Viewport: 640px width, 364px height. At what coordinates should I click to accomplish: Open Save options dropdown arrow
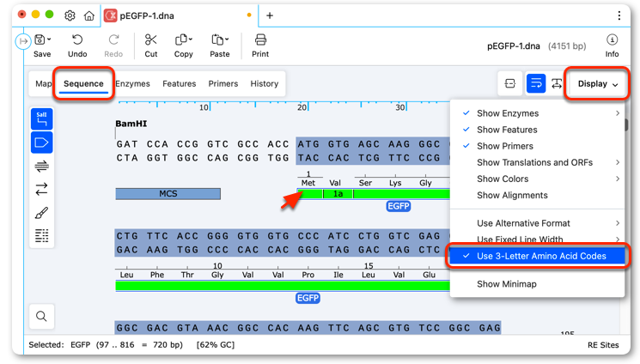(x=49, y=39)
